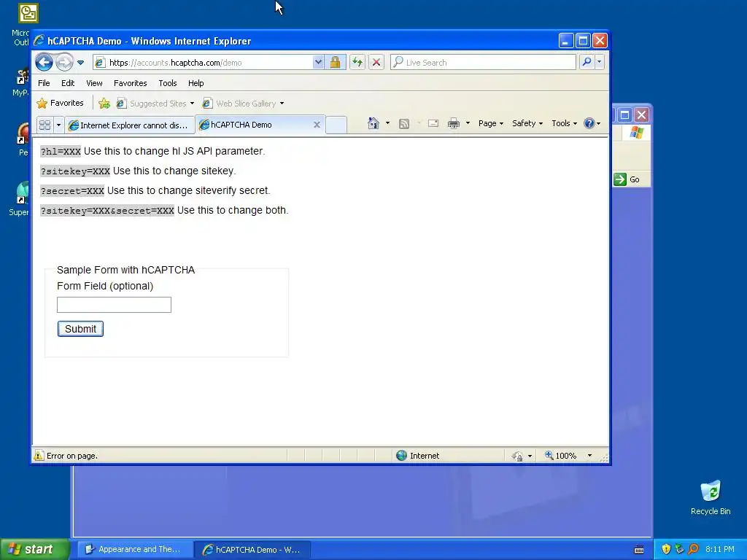The height and width of the screenshot is (560, 747).
Task: Expand the Print dropdown arrow
Action: (468, 123)
